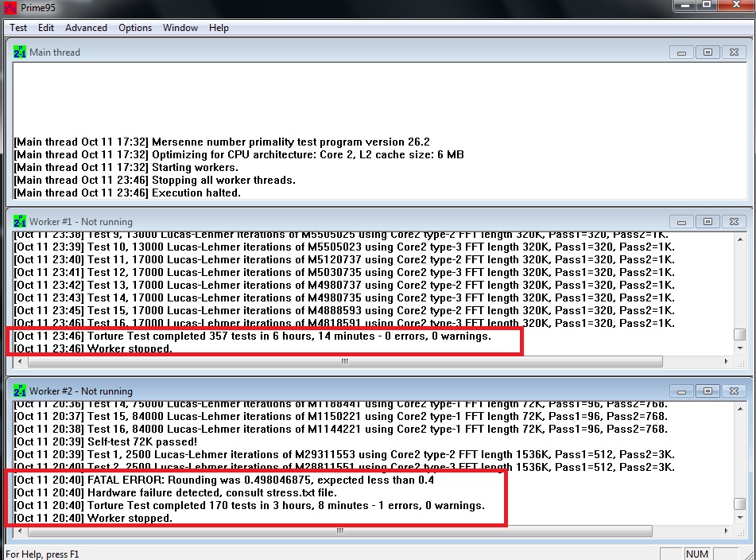The image size is (756, 560).
Task: Close the Main thread child window
Action: 734,52
